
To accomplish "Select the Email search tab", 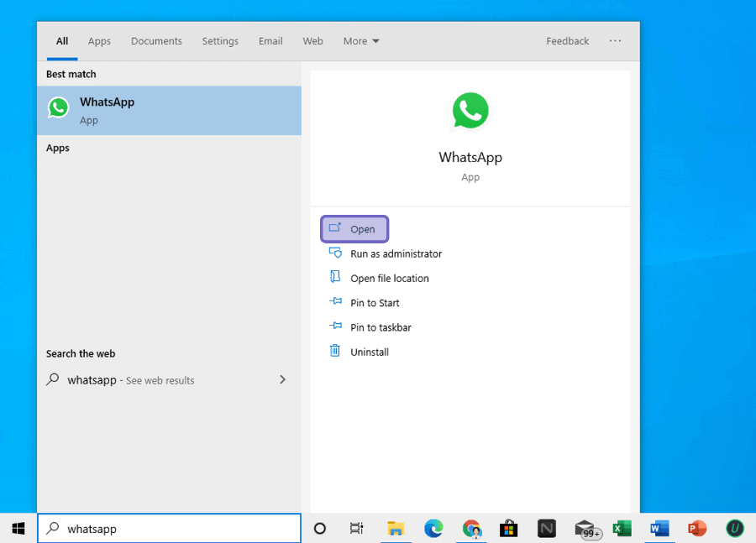I will pyautogui.click(x=270, y=41).
